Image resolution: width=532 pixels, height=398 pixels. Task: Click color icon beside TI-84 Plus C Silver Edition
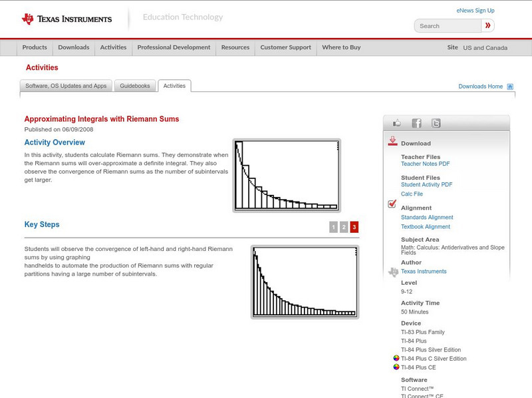pos(396,358)
